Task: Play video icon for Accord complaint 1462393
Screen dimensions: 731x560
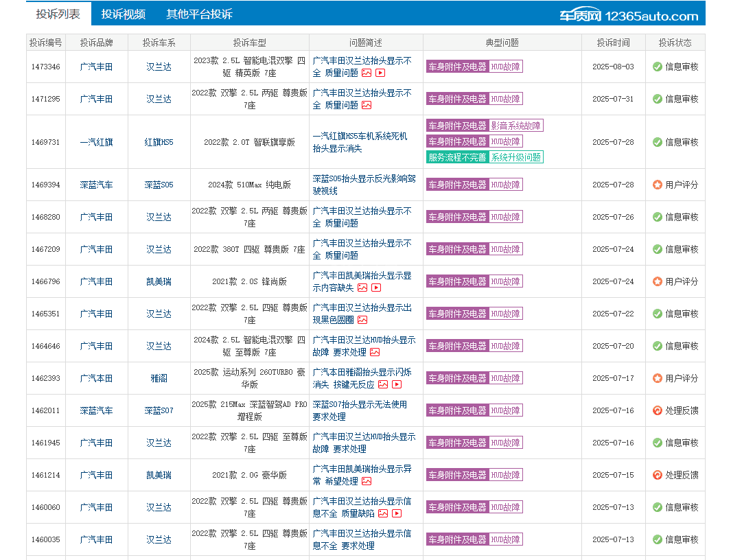Action: pos(397,384)
